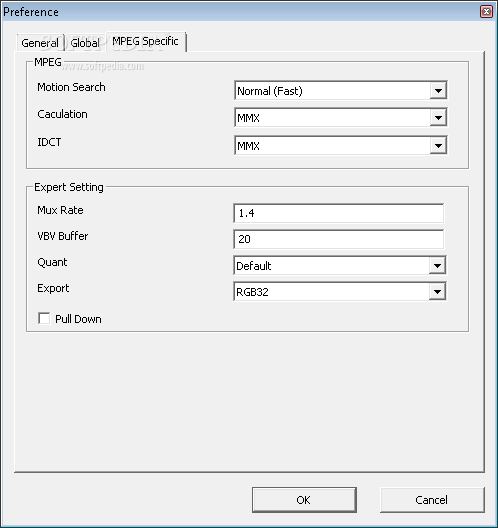Click the Cancel button
The image size is (498, 528).
(432, 500)
